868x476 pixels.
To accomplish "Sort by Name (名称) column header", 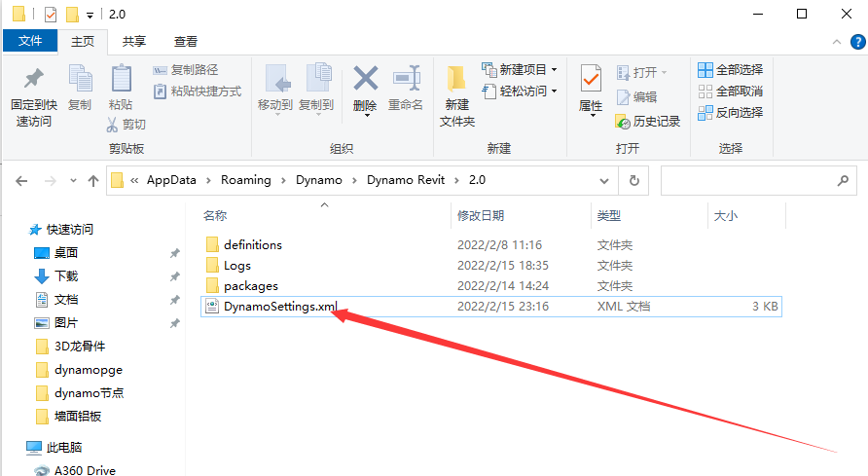I will click(x=215, y=216).
